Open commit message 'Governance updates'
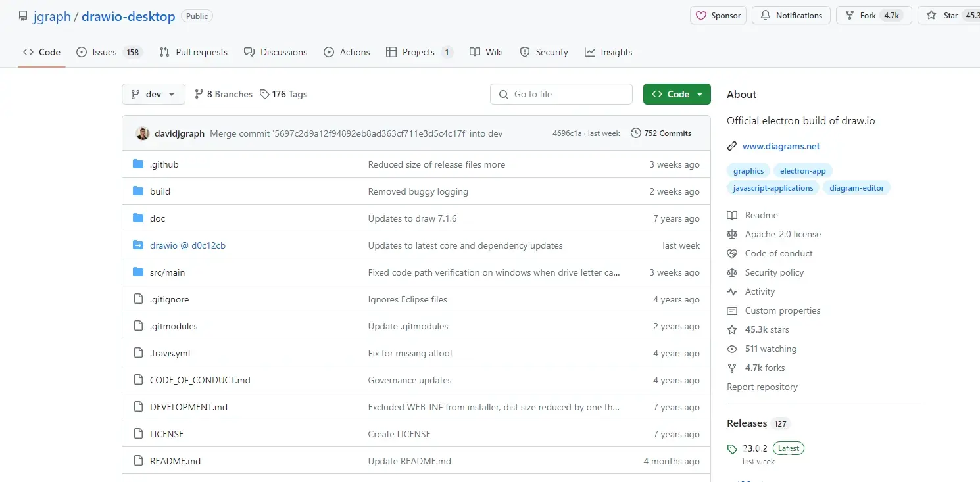The height and width of the screenshot is (482, 980). click(x=410, y=380)
